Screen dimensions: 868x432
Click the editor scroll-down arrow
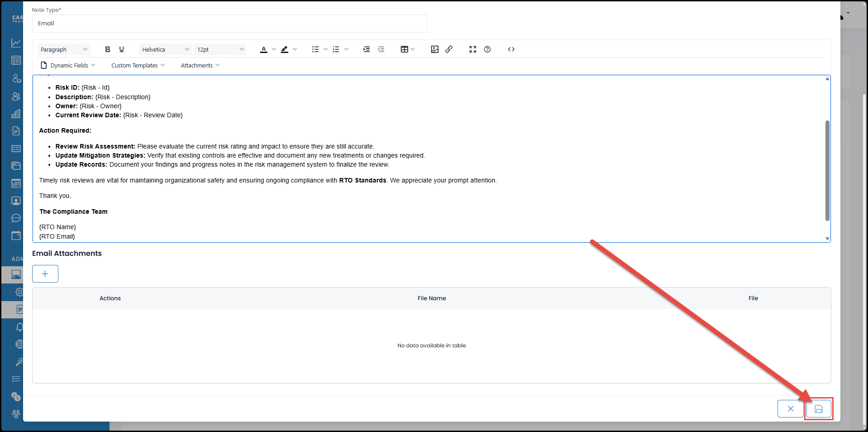tap(827, 239)
